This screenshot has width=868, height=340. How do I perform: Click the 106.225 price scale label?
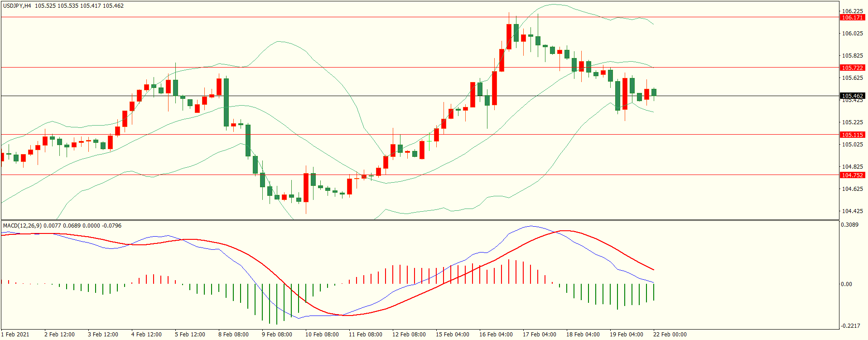click(852, 11)
